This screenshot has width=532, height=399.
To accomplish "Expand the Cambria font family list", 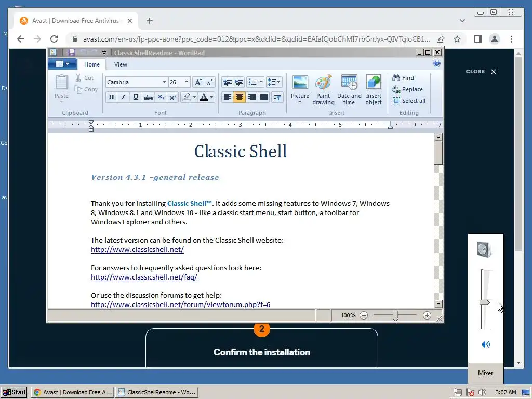I will click(164, 82).
